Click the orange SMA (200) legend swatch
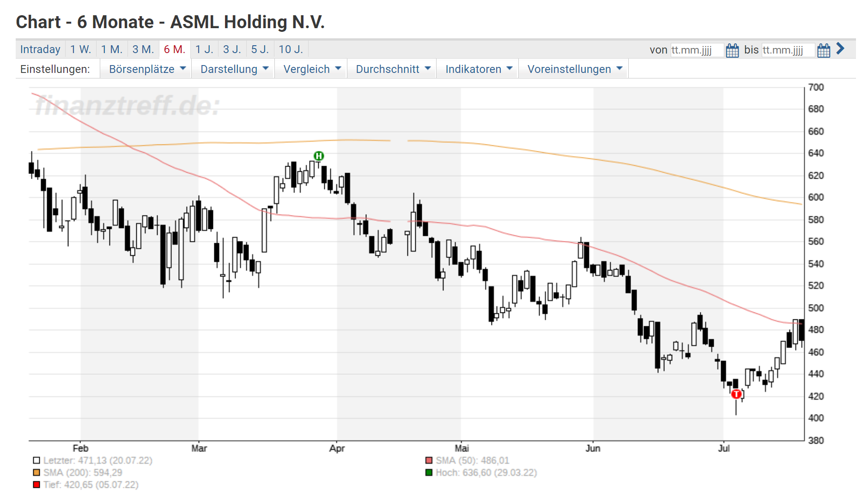 point(36,472)
